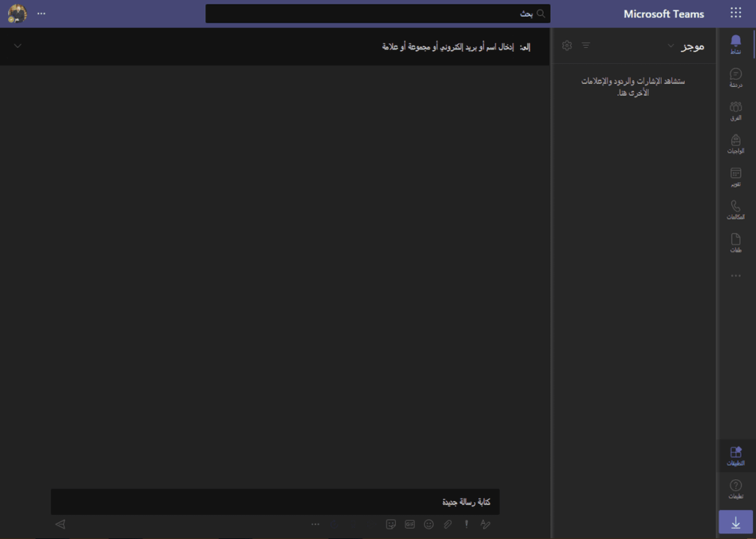Image resolution: width=756 pixels, height=539 pixels.
Task: Mark the message as important with exclamation icon
Action: coord(465,524)
